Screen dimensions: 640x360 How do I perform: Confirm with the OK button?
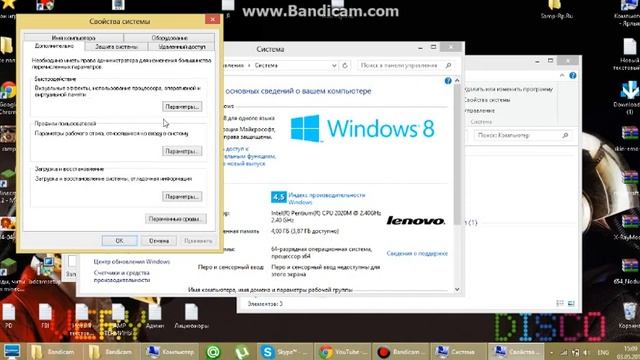[120, 241]
